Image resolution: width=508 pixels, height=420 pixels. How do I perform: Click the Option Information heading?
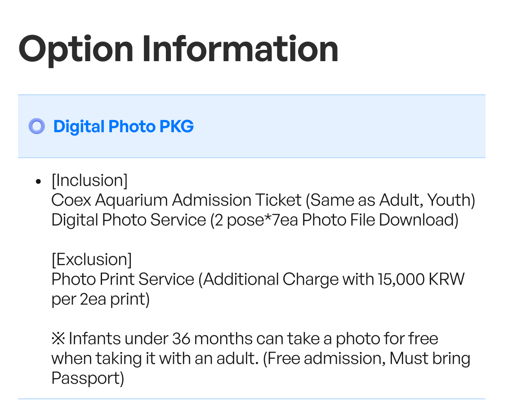point(178,49)
